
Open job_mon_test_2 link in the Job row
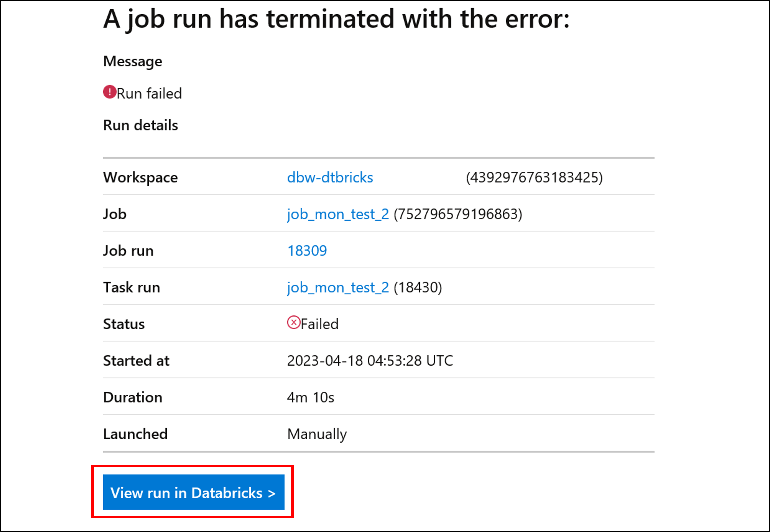click(338, 214)
